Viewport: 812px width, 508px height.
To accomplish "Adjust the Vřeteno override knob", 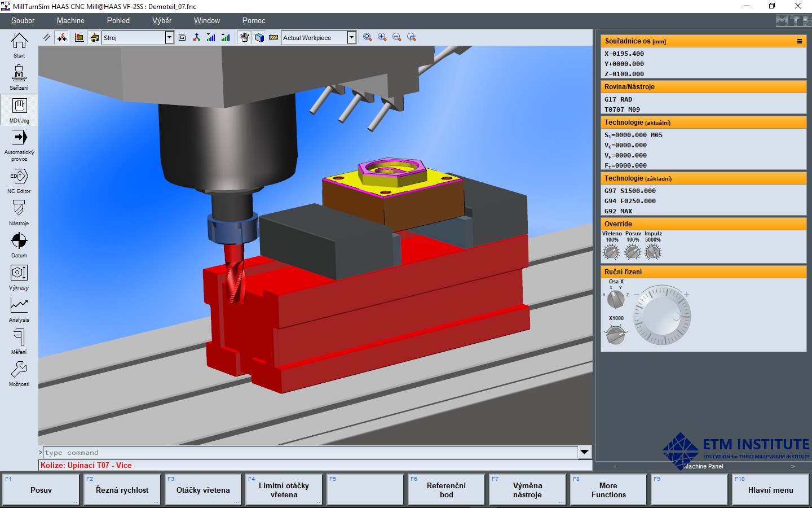I will click(x=611, y=252).
